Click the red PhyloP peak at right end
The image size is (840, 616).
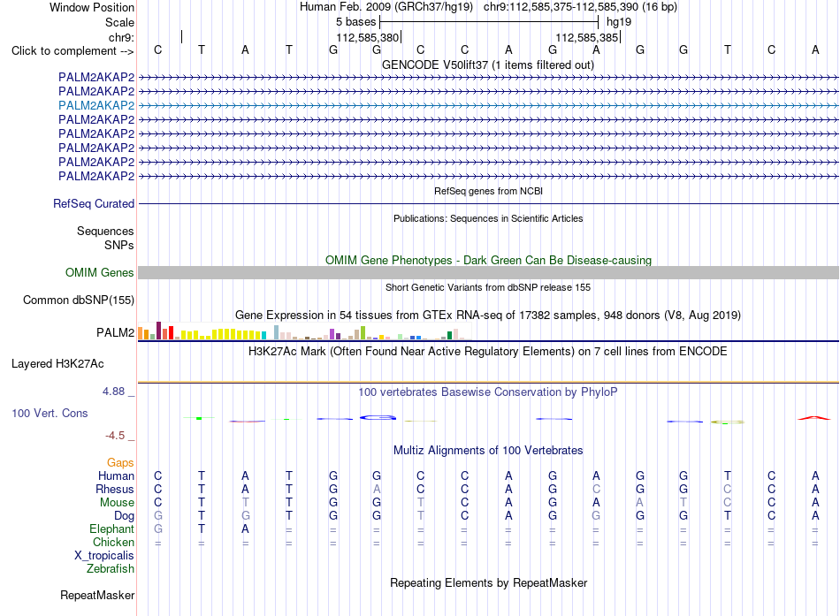(x=814, y=418)
